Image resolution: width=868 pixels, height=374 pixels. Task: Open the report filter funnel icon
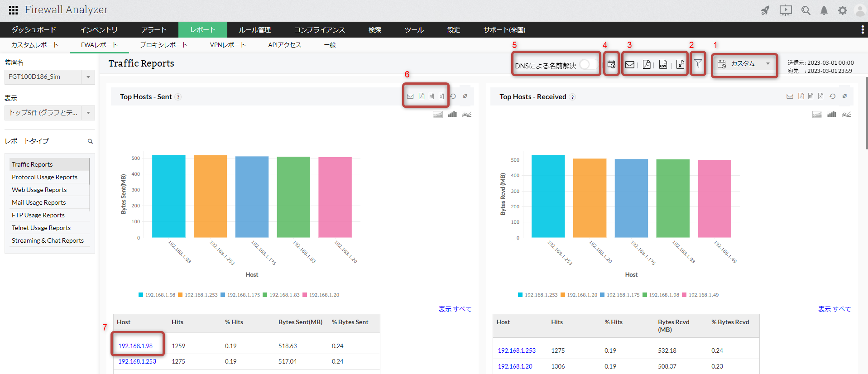[x=698, y=64]
